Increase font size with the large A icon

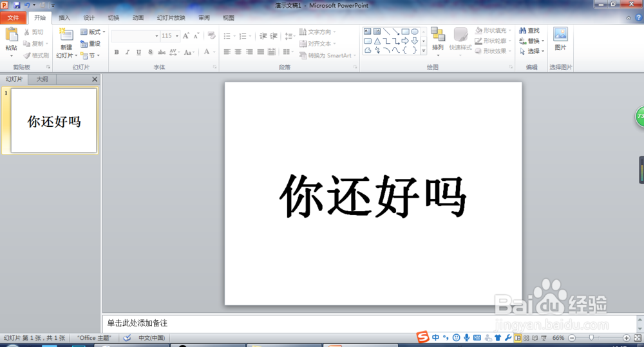tap(186, 35)
